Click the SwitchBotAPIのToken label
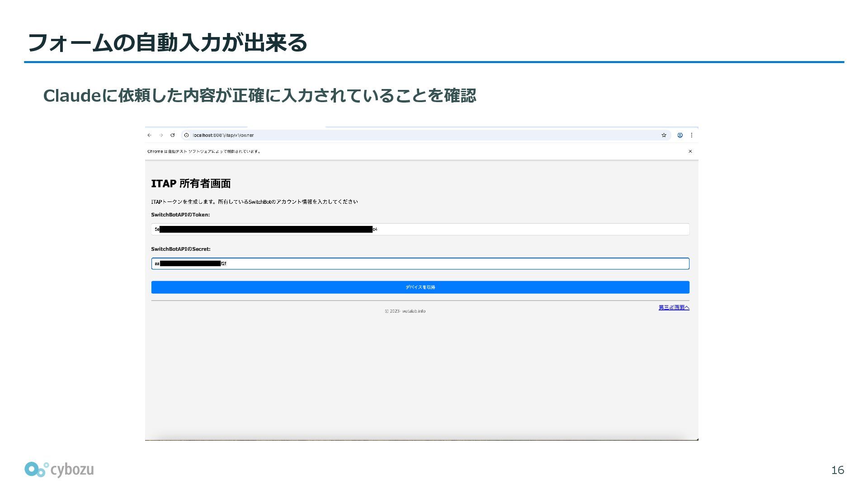The image size is (868, 488). tap(180, 215)
